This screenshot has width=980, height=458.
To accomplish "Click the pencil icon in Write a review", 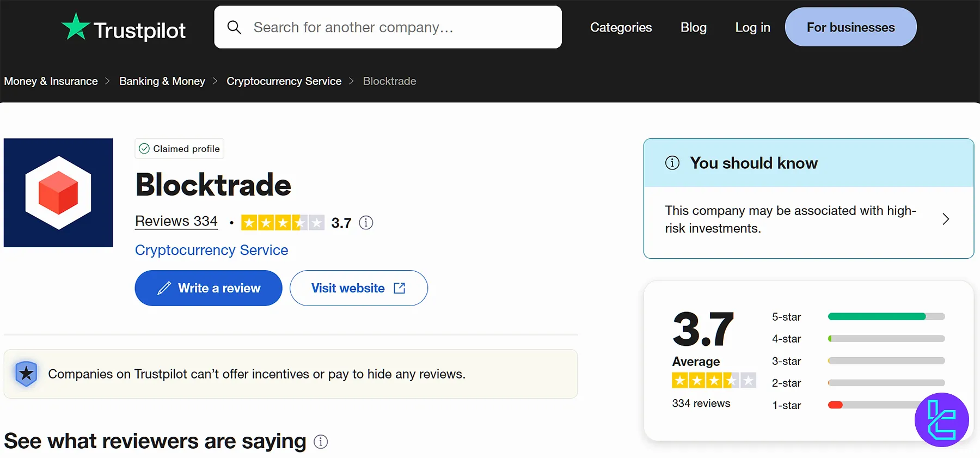I will pyautogui.click(x=164, y=288).
